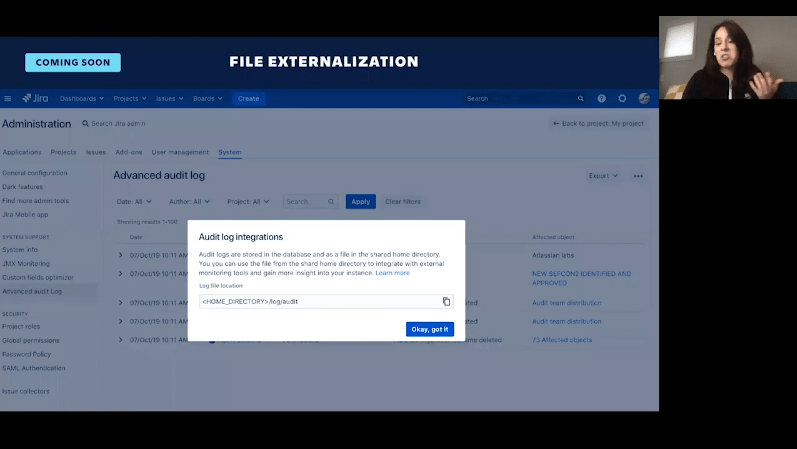Screen dimensions: 797x449
Task: Open the settings gear in Jira header
Action: coord(622,99)
